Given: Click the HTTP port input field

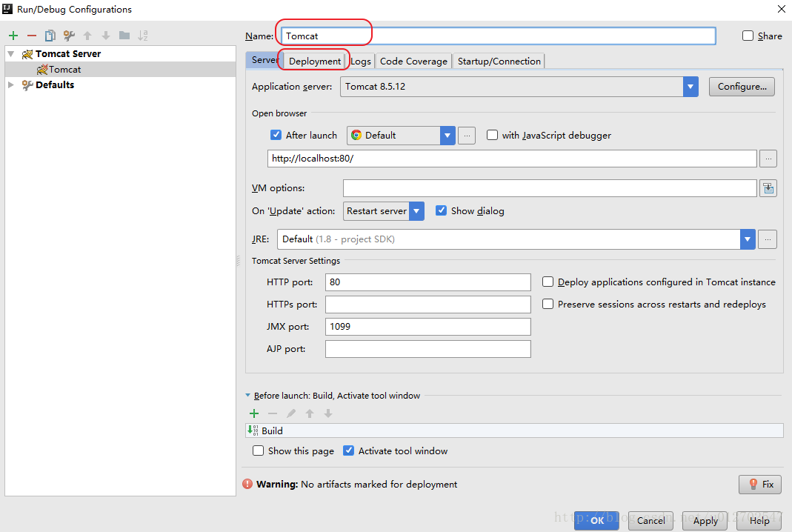Looking at the screenshot, I should point(427,282).
